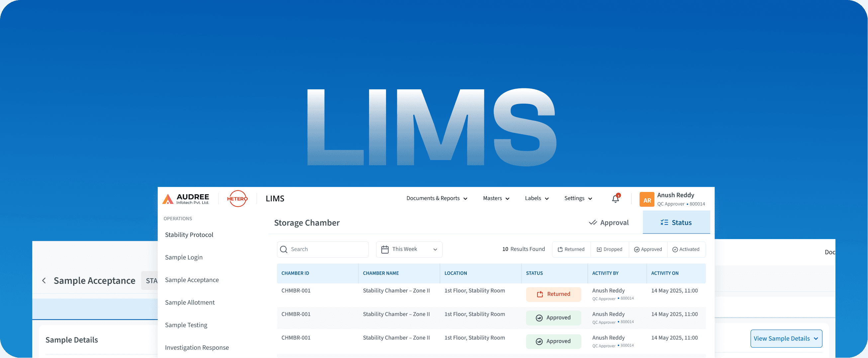Click View Sample Details button
Screen dimensions: 868x358
click(786, 338)
